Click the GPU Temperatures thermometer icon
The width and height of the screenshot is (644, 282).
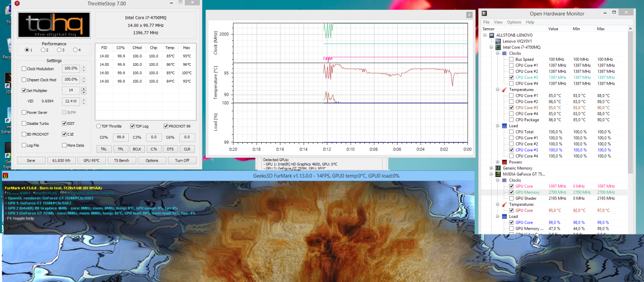click(x=504, y=205)
